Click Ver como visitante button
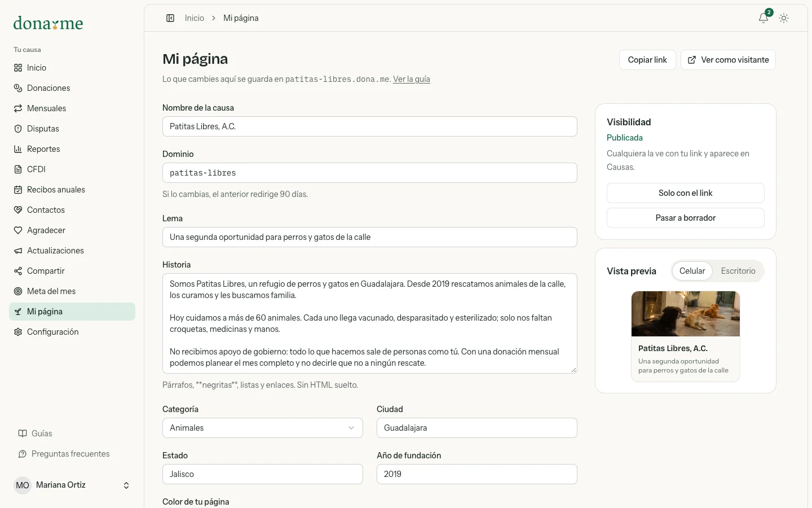 point(728,60)
